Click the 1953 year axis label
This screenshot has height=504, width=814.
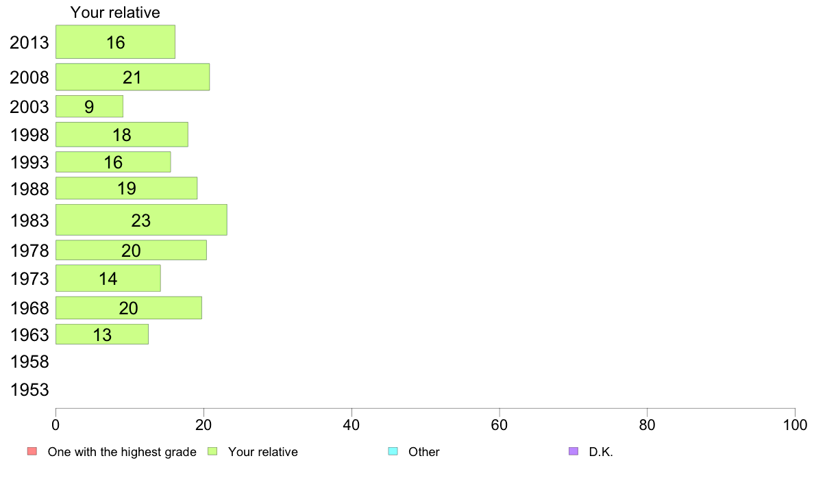click(29, 390)
